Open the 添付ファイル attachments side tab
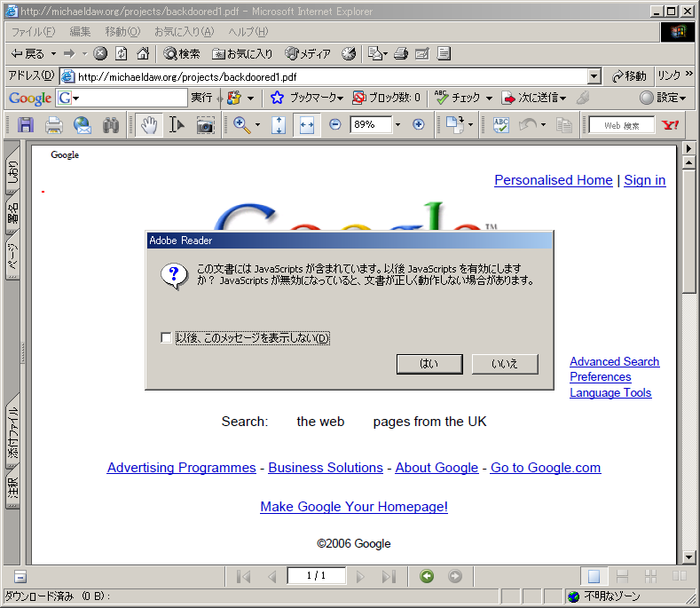This screenshot has height=608, width=700. 12,431
